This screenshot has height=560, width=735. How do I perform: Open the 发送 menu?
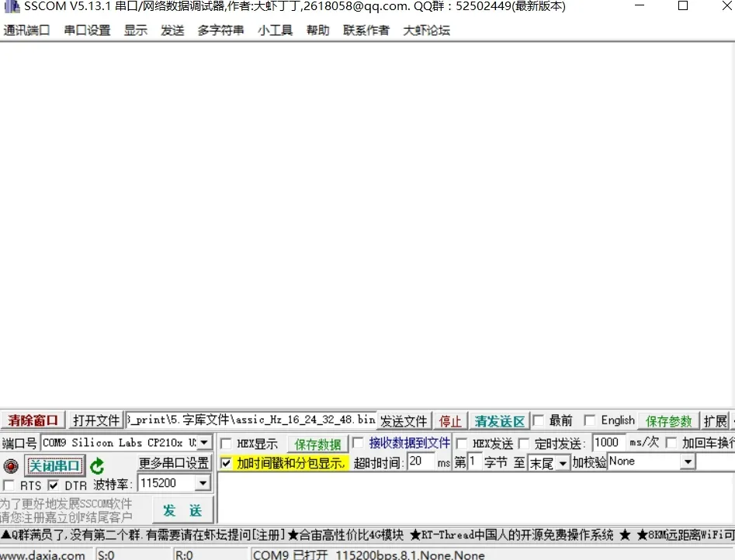coord(172,30)
